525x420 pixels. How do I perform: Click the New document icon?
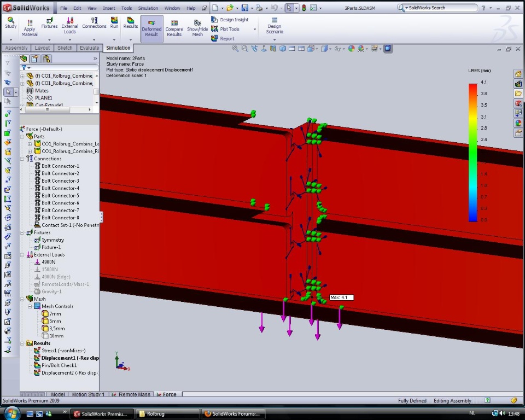(215, 8)
